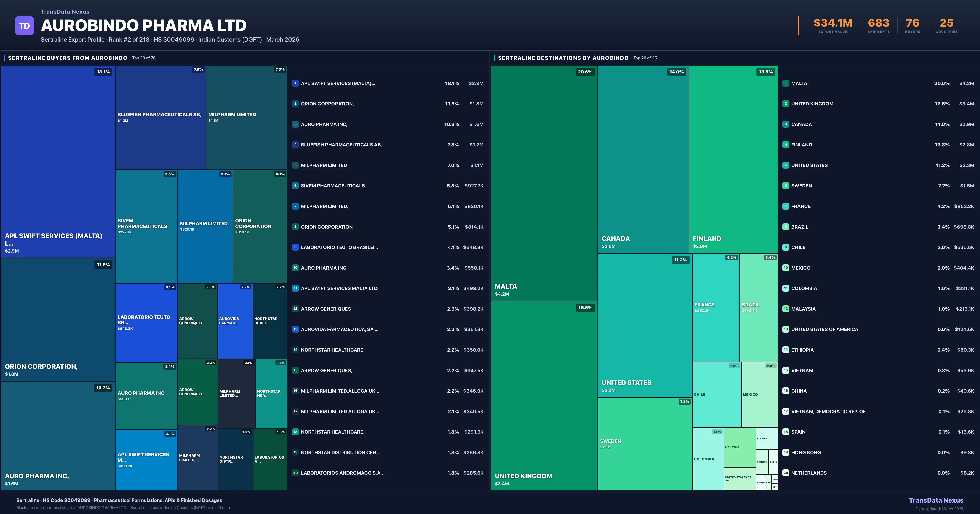Click the purple TD logo icon

(x=24, y=26)
